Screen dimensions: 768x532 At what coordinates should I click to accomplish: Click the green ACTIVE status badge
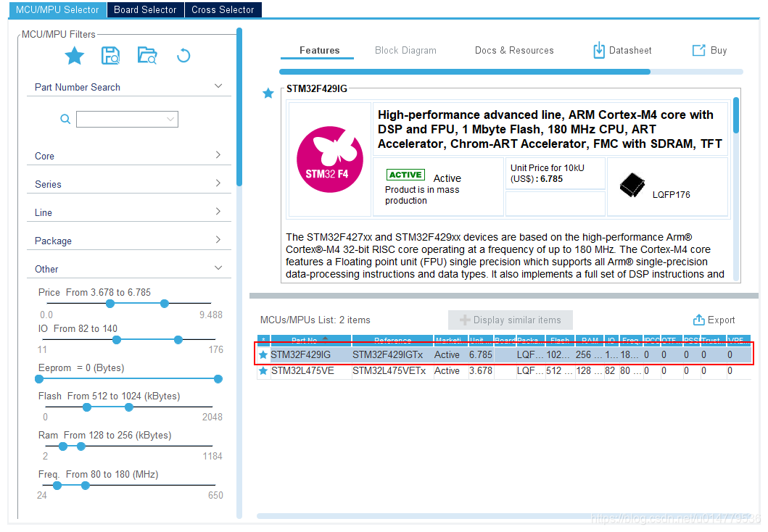click(405, 175)
